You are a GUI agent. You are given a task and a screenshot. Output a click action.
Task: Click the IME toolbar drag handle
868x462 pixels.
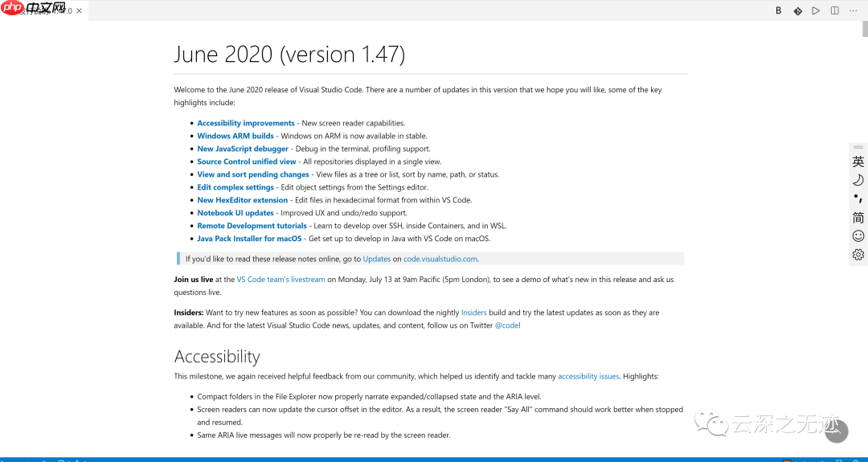(858, 147)
